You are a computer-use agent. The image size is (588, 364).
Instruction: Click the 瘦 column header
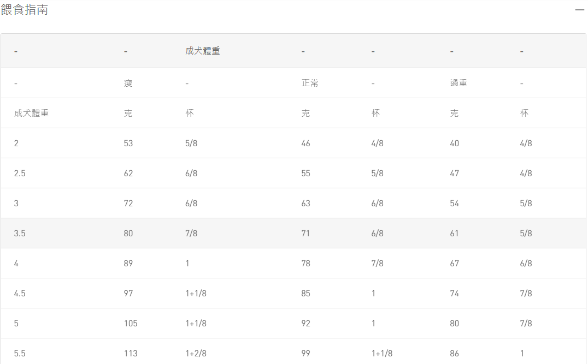point(128,83)
